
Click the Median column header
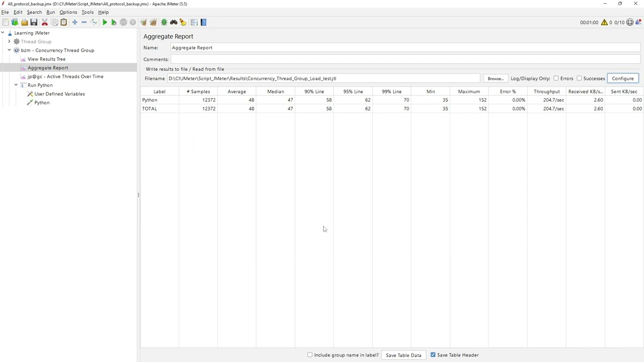(x=275, y=92)
